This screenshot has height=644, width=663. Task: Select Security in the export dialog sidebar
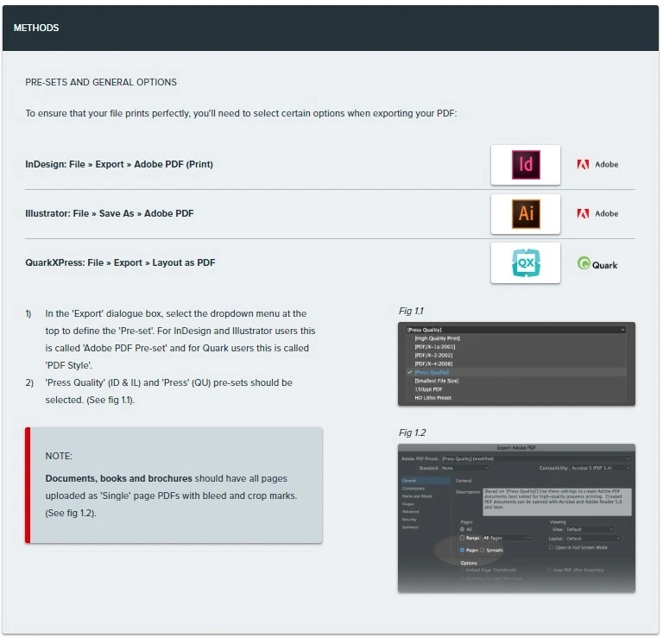[409, 520]
